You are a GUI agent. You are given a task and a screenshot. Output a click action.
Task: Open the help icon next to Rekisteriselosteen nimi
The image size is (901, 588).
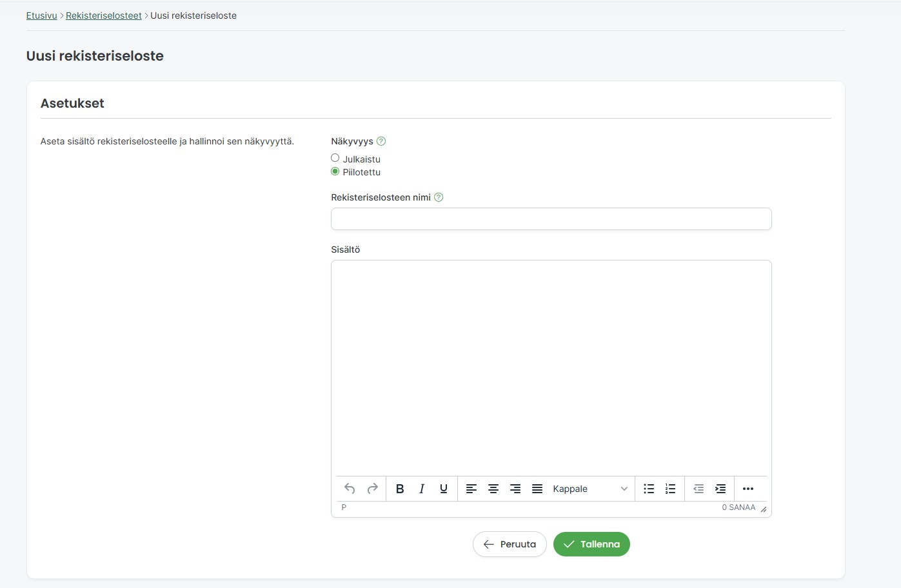pyautogui.click(x=439, y=197)
